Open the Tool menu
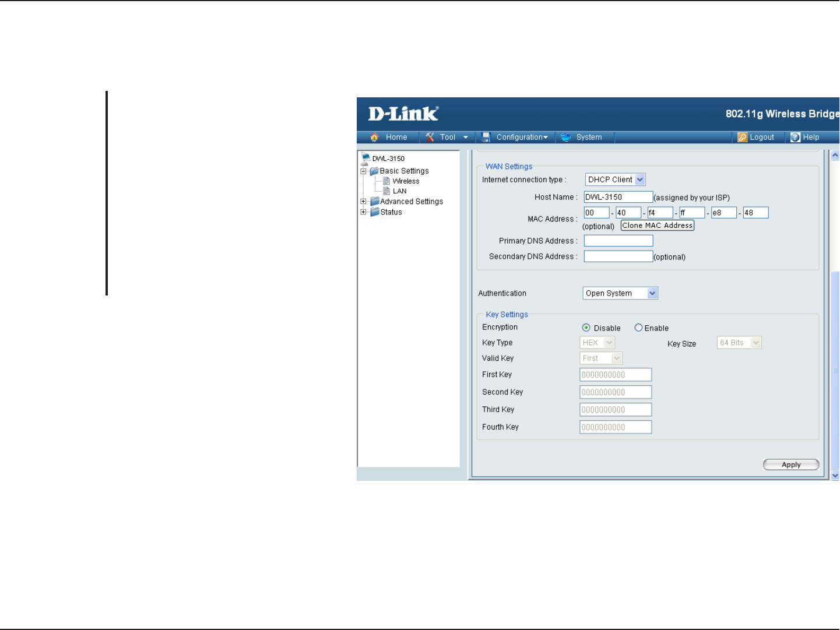The image size is (840, 630). (x=448, y=138)
